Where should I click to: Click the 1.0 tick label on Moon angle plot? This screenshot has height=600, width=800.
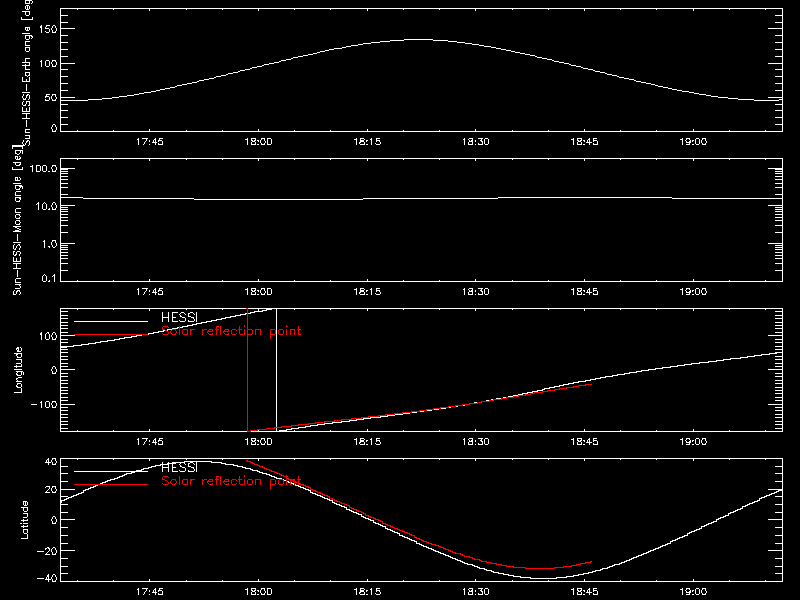point(49,244)
